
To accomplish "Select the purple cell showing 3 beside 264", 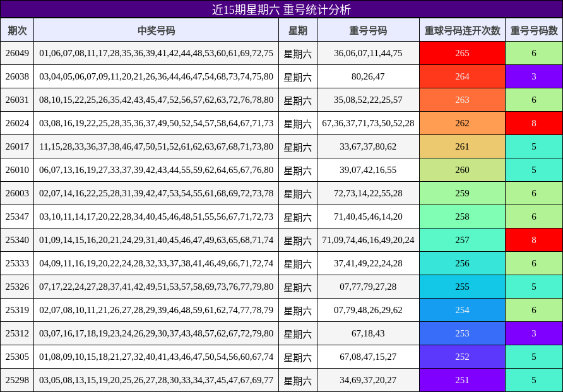I will pyautogui.click(x=533, y=76).
